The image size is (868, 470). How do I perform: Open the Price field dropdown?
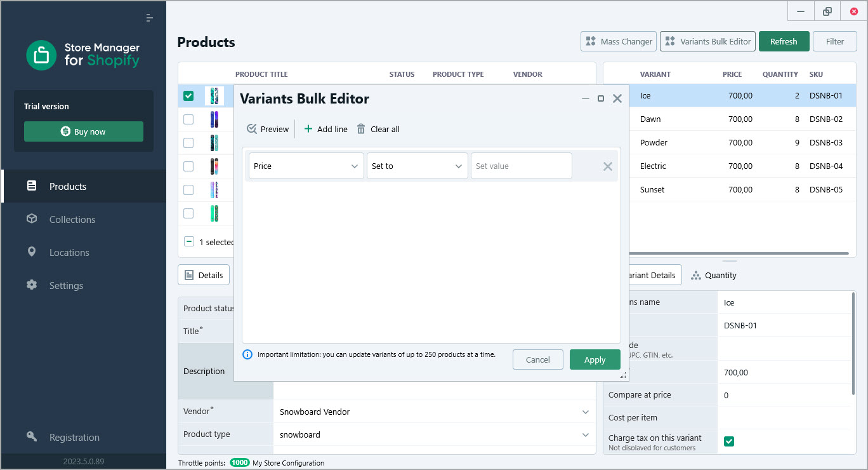click(306, 166)
